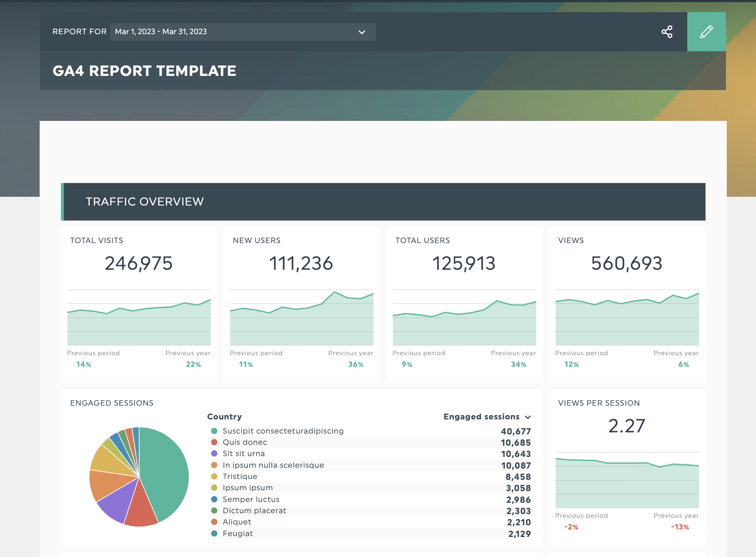Select the Ipsum ipsum country row
The height and width of the screenshot is (557, 756).
tap(370, 488)
